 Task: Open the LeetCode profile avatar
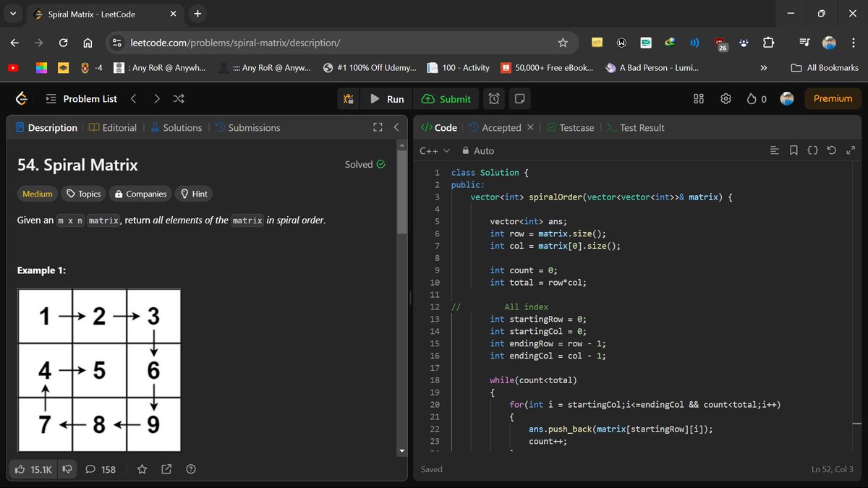[x=788, y=98]
